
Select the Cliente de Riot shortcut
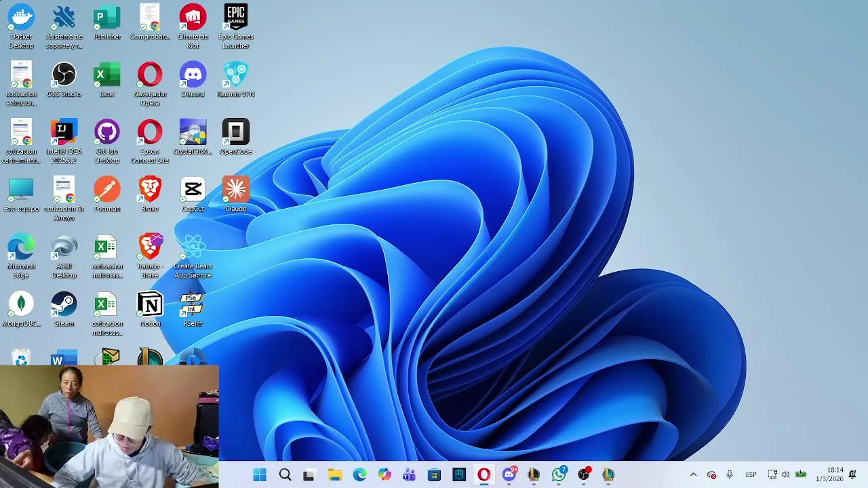(193, 27)
